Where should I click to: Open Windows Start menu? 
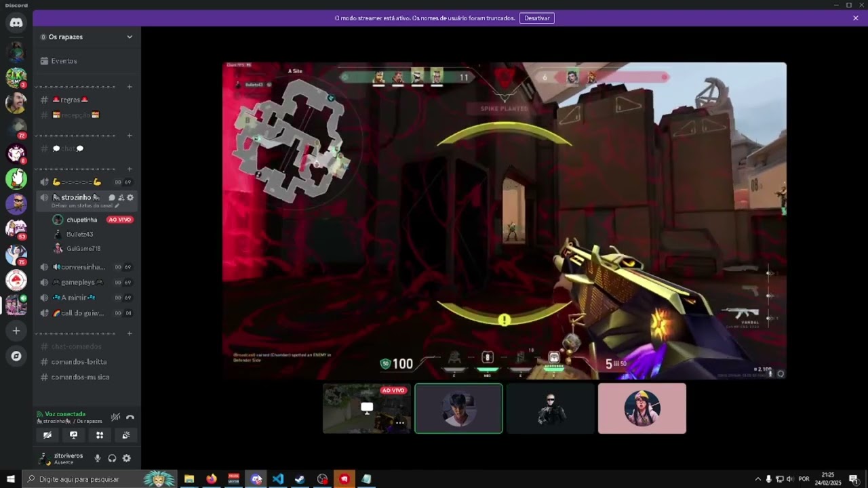(x=11, y=479)
